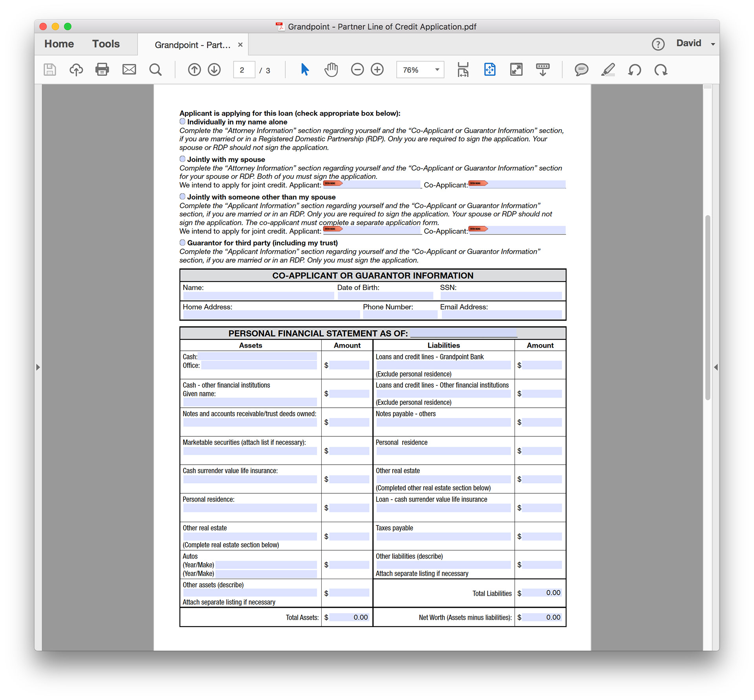The image size is (754, 700).
Task: Click the first Autos Year/Make field
Action: tap(266, 565)
